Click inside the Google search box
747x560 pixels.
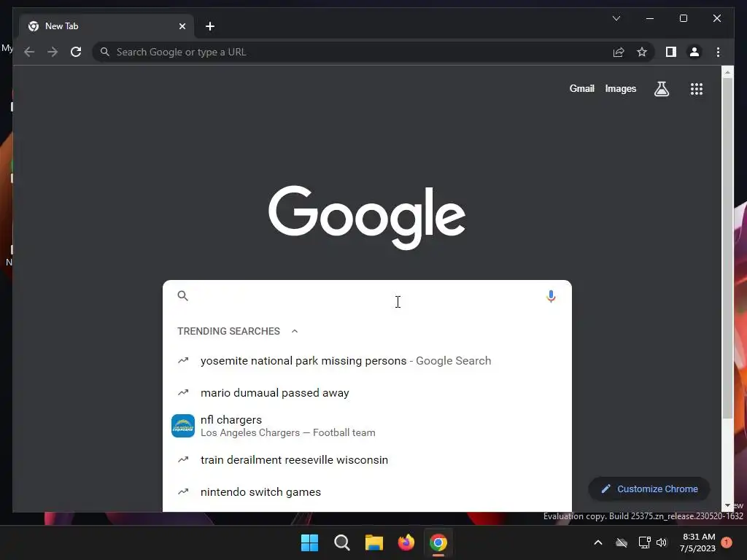(367, 296)
